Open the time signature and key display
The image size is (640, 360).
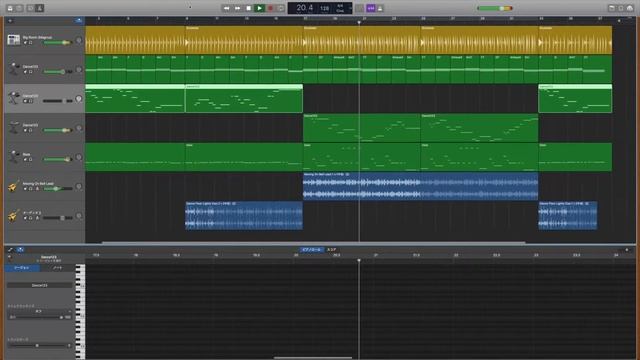[x=340, y=8]
